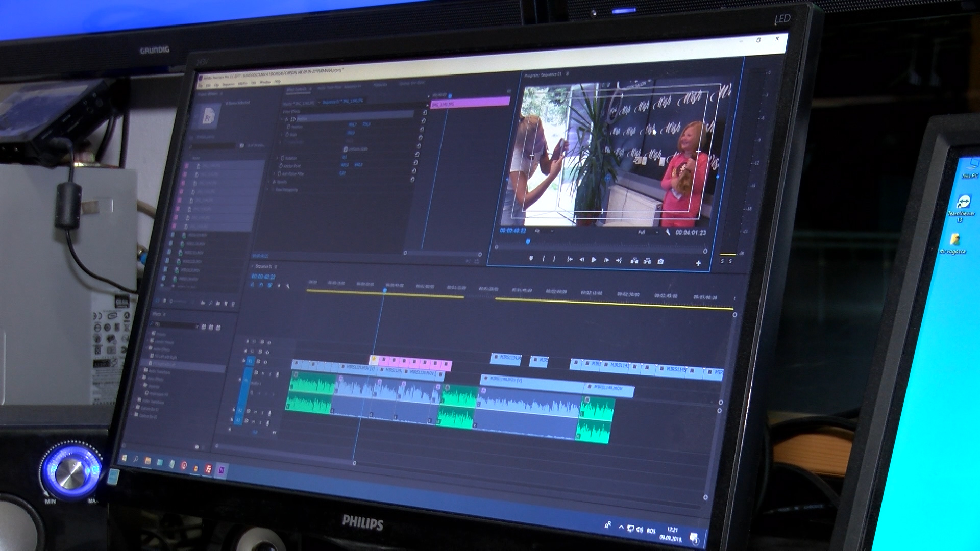Viewport: 980px width, 551px height.
Task: Step forward one frame in Program monitor
Action: 606,260
